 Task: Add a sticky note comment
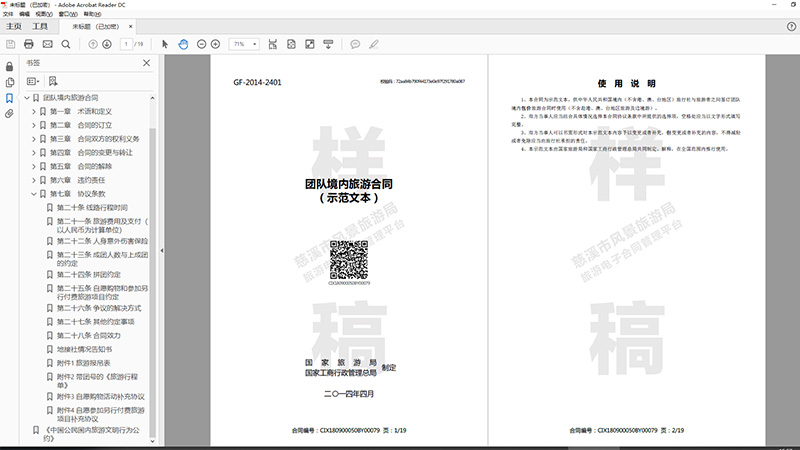pyautogui.click(x=355, y=44)
